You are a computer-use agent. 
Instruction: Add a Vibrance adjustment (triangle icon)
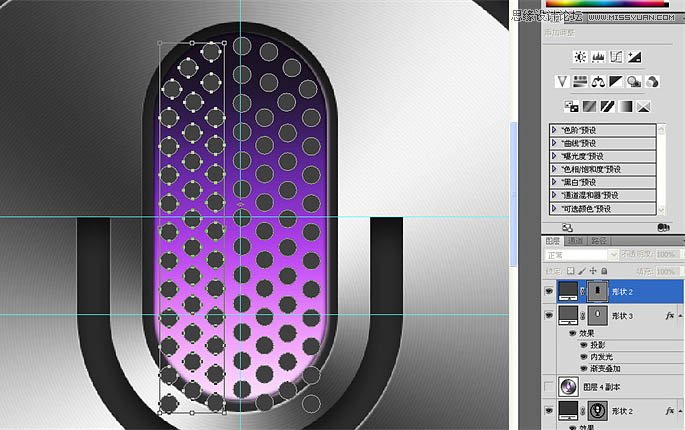[562, 81]
